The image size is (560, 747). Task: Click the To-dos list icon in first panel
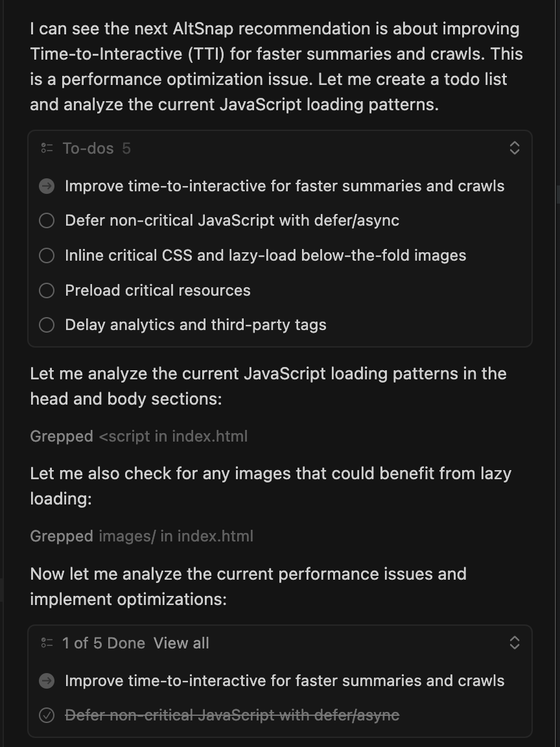(47, 148)
